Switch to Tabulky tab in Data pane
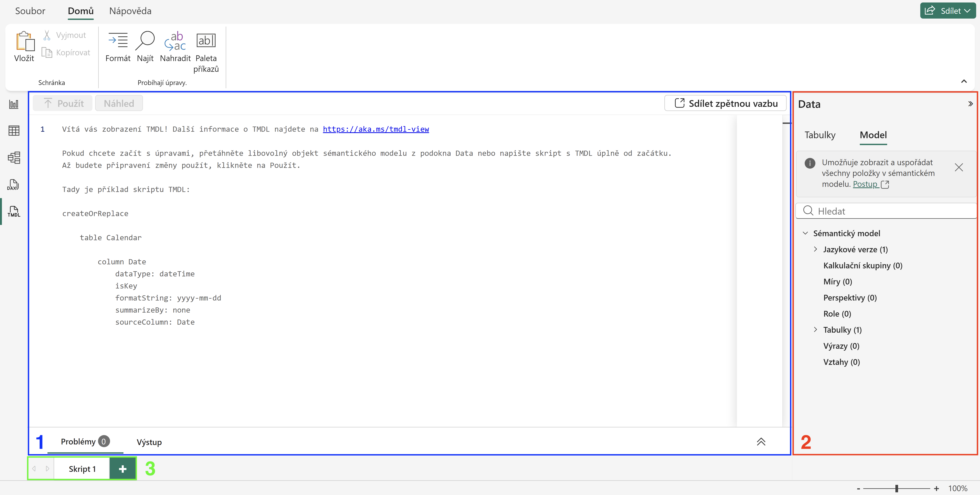This screenshot has height=495, width=980. click(x=820, y=135)
